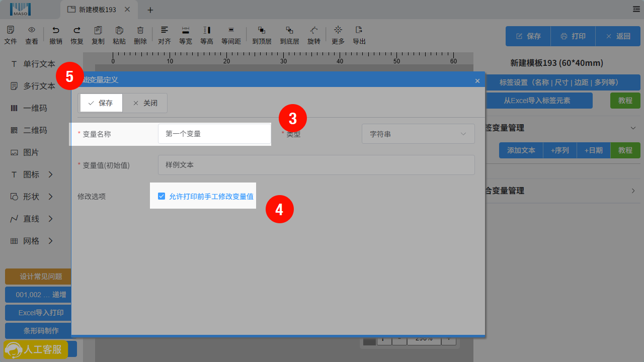
Task: Select the 图片 image tool
Action: click(x=25, y=152)
